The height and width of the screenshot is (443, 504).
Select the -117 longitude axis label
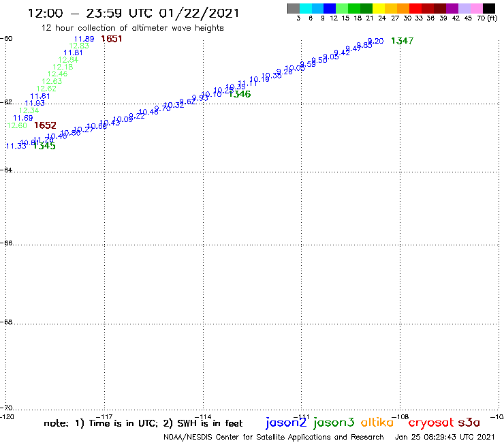pyautogui.click(x=104, y=417)
